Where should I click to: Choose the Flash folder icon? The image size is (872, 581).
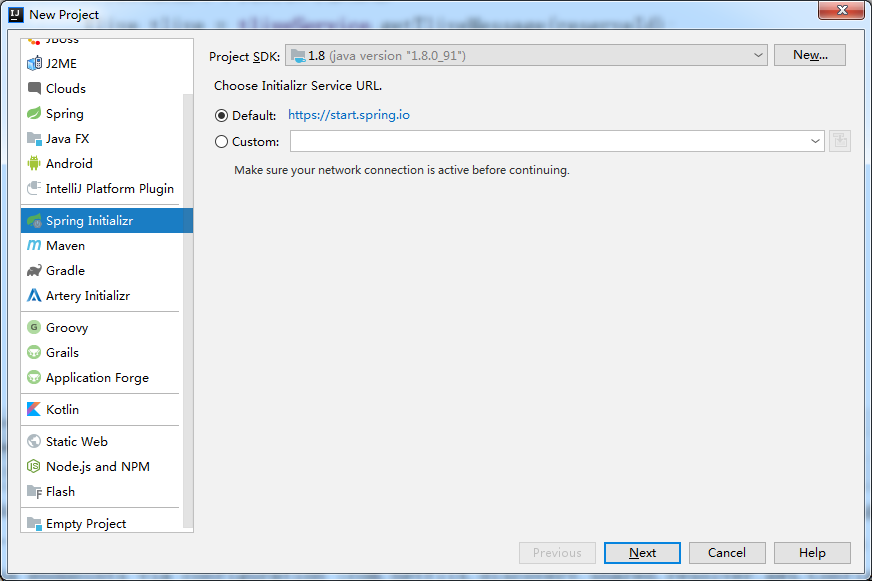[x=34, y=491]
